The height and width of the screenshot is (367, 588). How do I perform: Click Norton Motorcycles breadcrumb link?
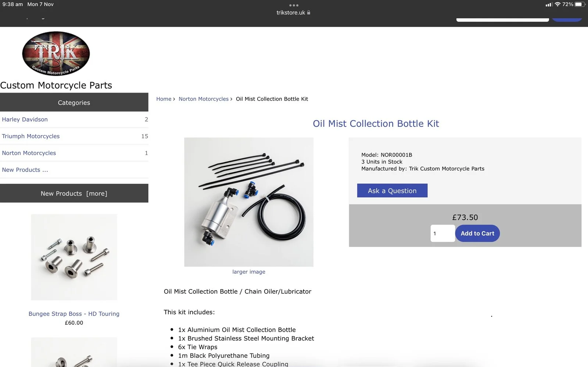(x=204, y=99)
